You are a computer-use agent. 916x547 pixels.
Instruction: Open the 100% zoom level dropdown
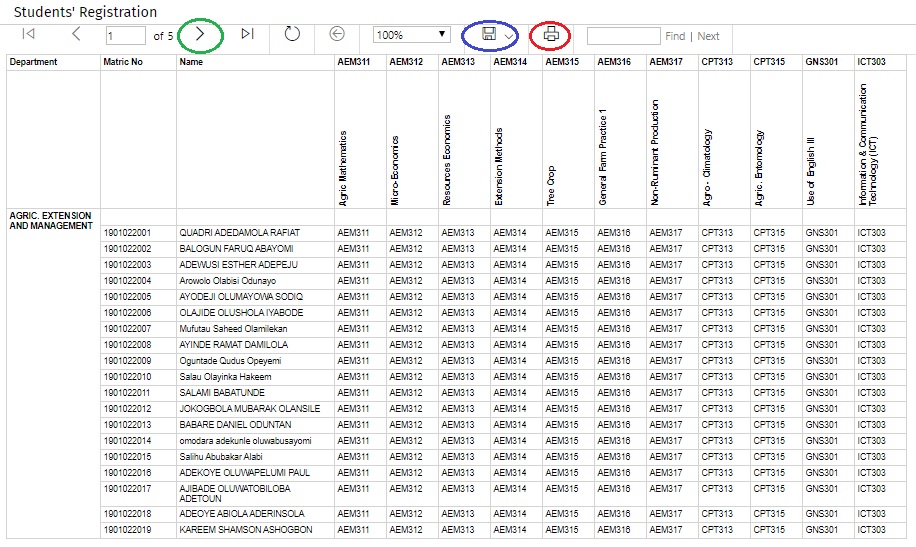[x=412, y=34]
